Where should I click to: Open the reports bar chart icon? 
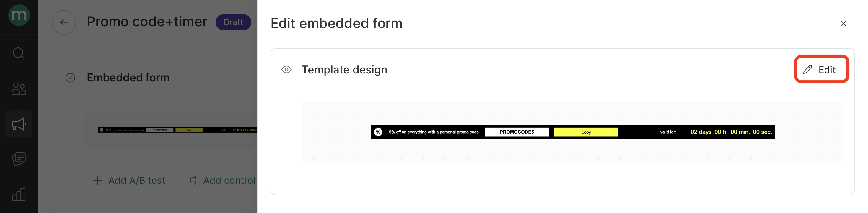19,194
